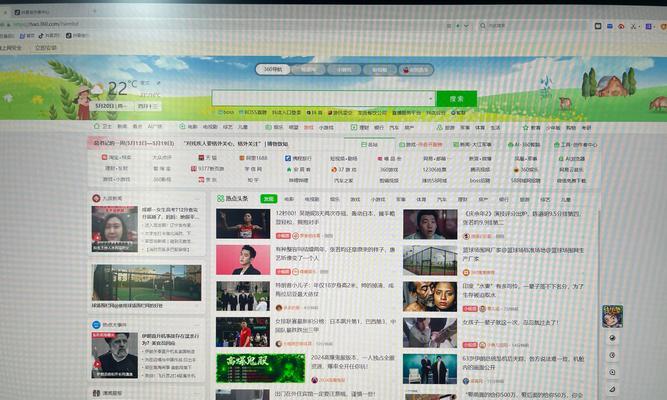Click the 教育 category with star icon
The width and height of the screenshot is (667, 400).
coord(531,128)
